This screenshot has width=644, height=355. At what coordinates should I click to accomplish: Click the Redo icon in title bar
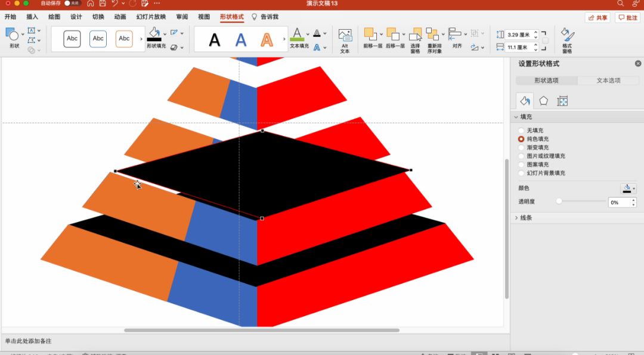point(132,4)
